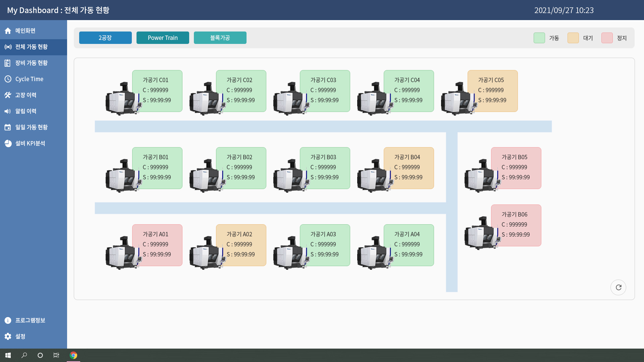Select 전체 가동 현황 menu item

[34, 47]
